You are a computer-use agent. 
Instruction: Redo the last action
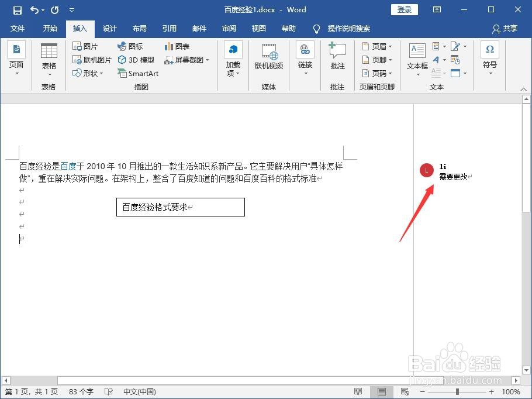(x=54, y=10)
